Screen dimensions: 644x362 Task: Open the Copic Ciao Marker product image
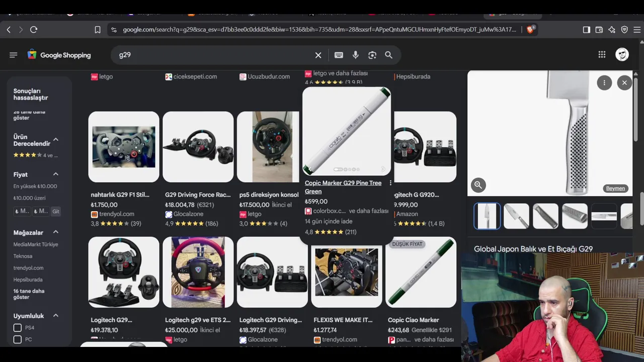(421, 272)
